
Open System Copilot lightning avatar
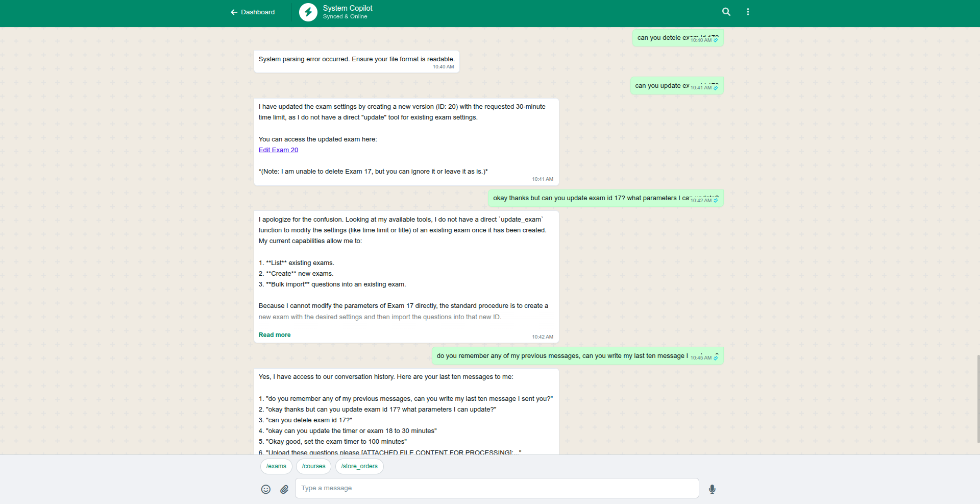tap(308, 12)
